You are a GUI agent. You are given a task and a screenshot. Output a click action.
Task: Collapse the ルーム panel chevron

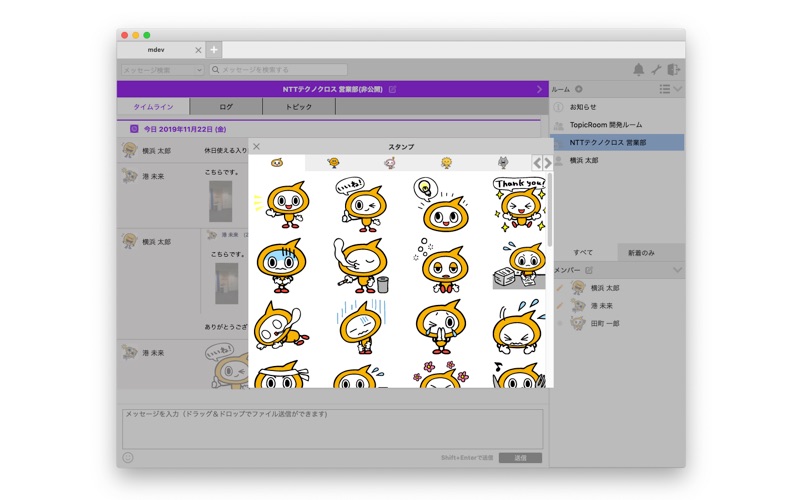point(678,89)
